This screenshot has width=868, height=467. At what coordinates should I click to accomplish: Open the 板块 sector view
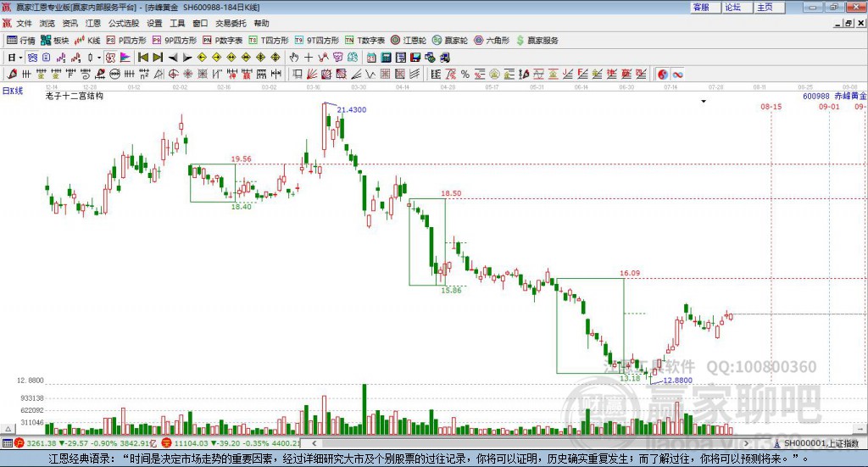[x=54, y=41]
